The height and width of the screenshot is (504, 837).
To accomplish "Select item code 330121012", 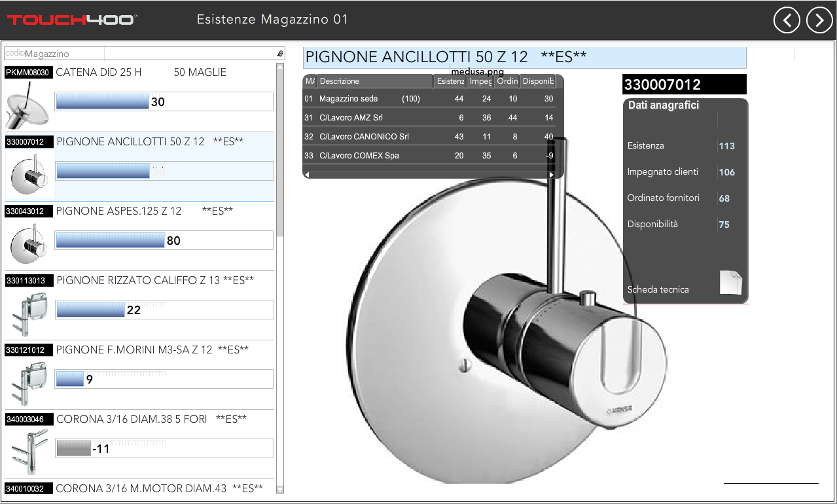I will pyautogui.click(x=29, y=350).
